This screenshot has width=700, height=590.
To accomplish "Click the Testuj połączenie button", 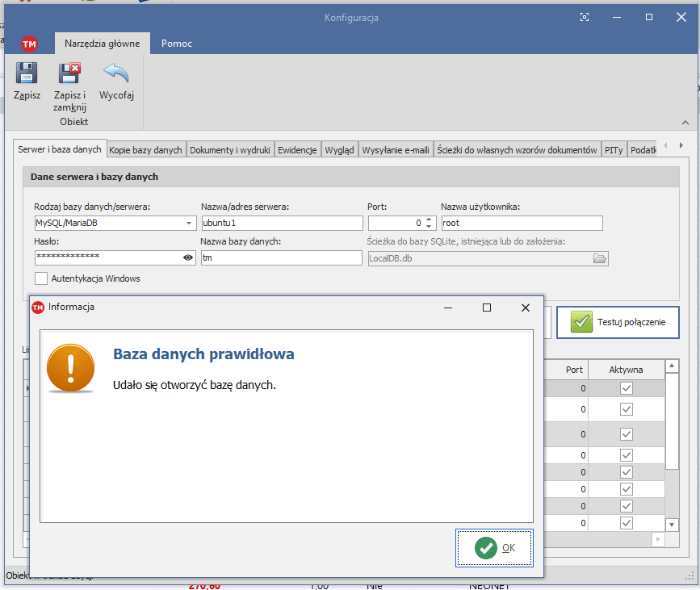I will [x=618, y=322].
